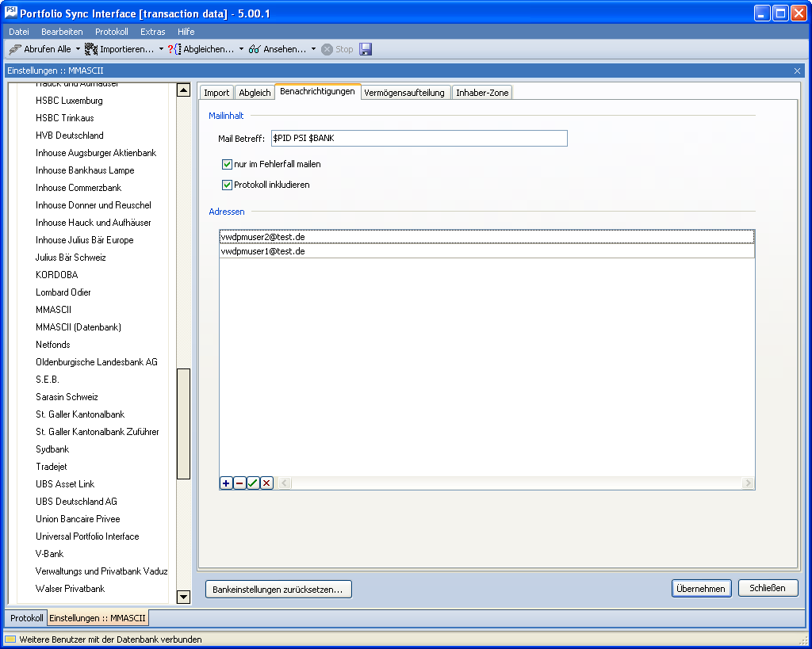Click the Mail Betreff input field

point(419,139)
